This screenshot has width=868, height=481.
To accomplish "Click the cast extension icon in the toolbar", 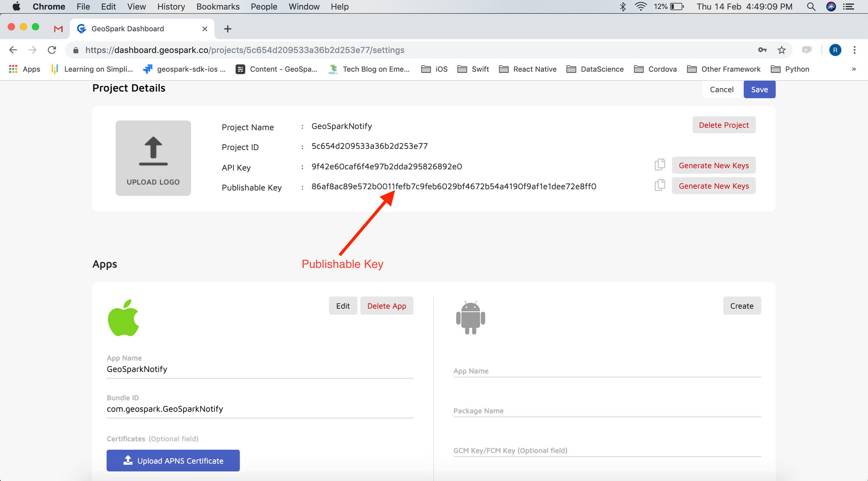I will click(x=807, y=50).
